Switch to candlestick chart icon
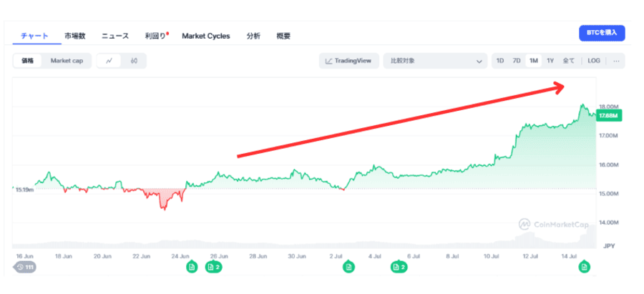The height and width of the screenshot is (294, 644). pyautogui.click(x=134, y=61)
